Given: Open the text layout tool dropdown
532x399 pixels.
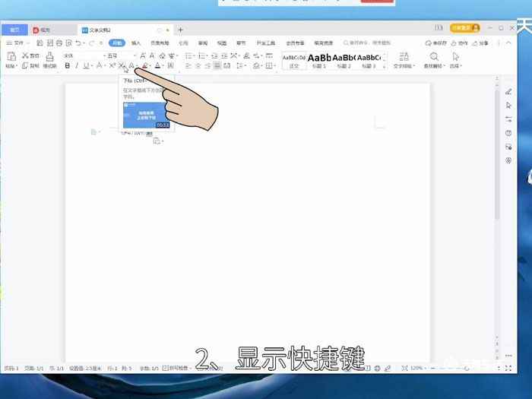Looking at the screenshot, I should pos(404,60).
